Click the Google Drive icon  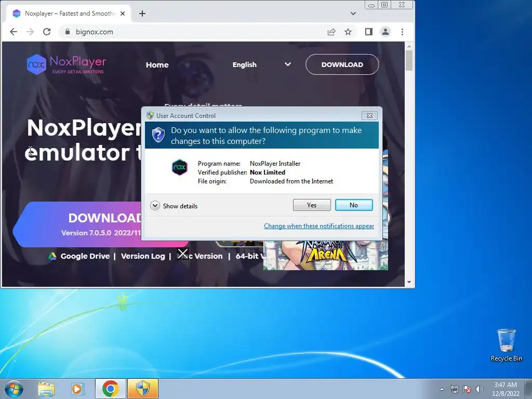tap(52, 256)
